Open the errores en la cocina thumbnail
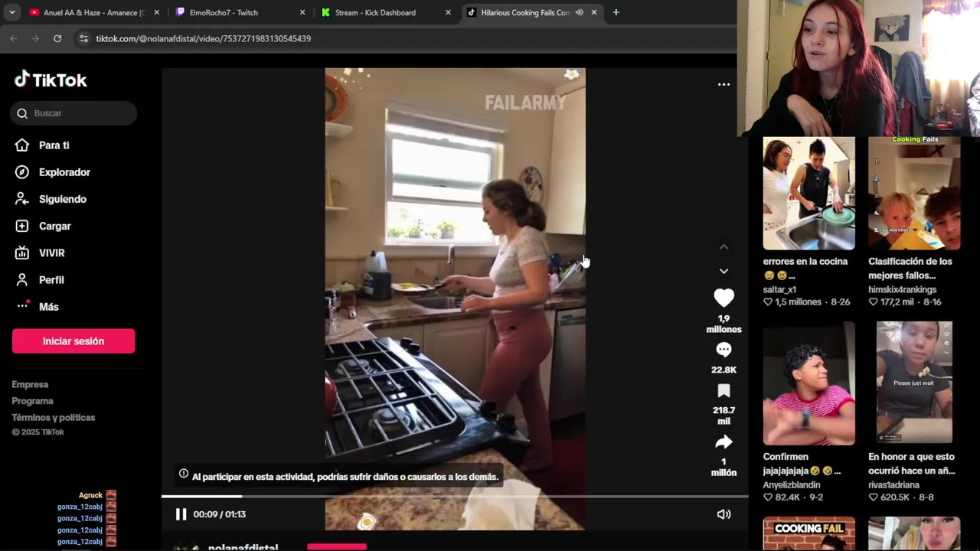 (x=808, y=194)
